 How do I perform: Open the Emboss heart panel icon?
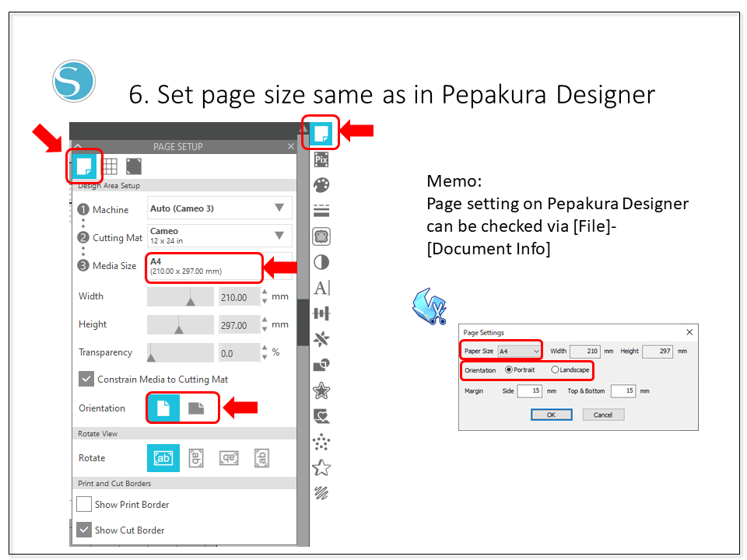click(x=321, y=417)
